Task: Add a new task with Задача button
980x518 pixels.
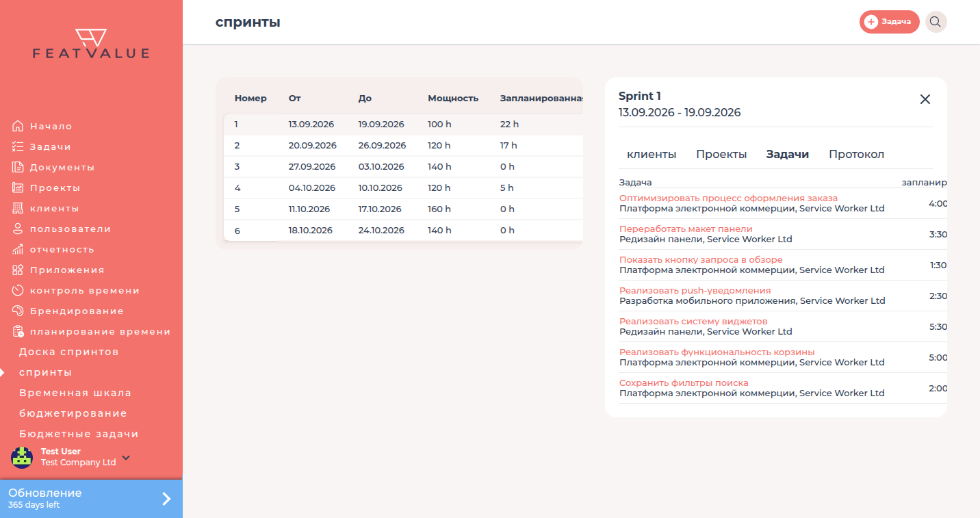Action: click(x=889, y=22)
